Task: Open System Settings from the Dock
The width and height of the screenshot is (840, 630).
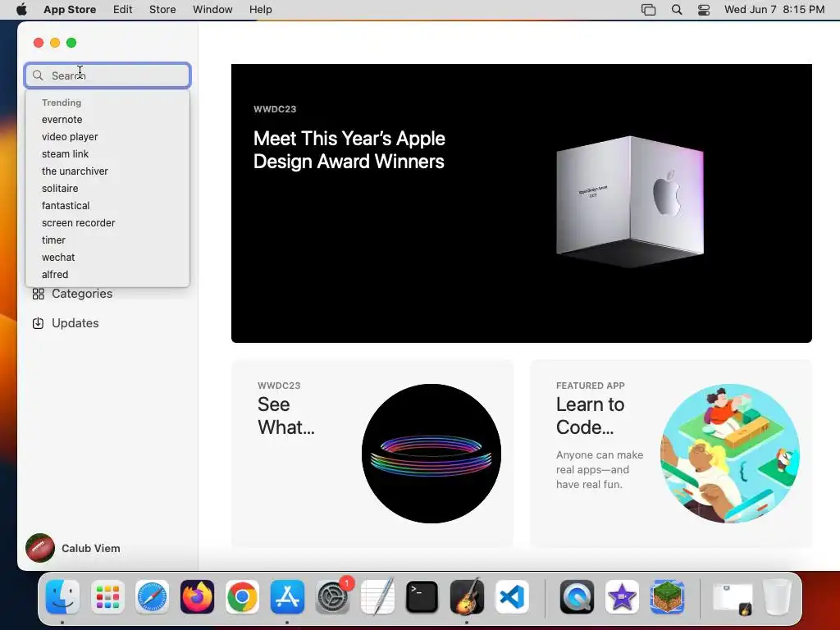Action: [x=333, y=597]
